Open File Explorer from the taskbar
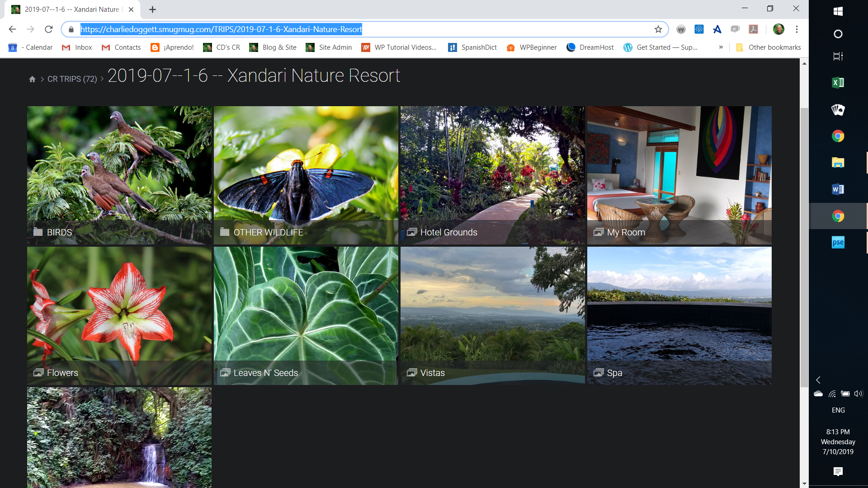The image size is (868, 488). click(838, 163)
